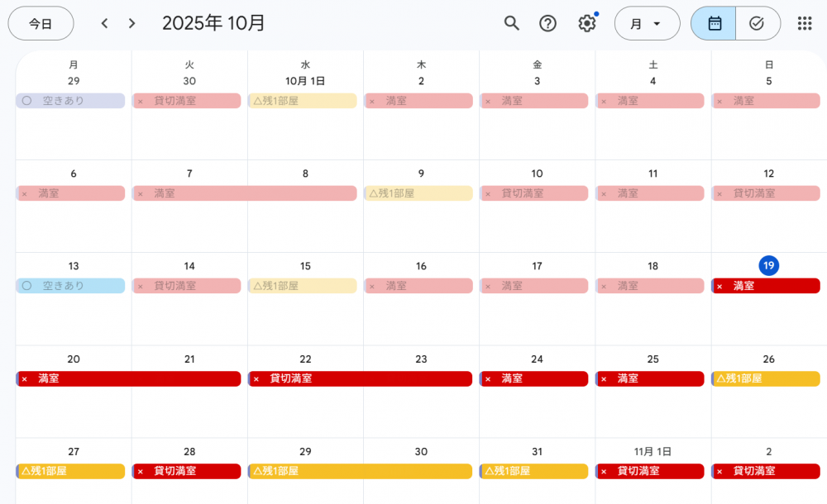Open △残1部屋 event on October 1

(302, 101)
